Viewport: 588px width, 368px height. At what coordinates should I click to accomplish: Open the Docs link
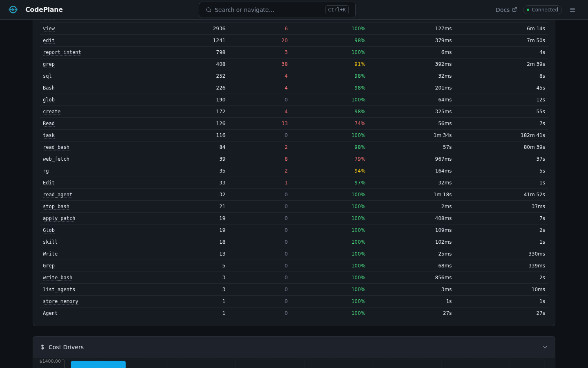click(x=503, y=10)
